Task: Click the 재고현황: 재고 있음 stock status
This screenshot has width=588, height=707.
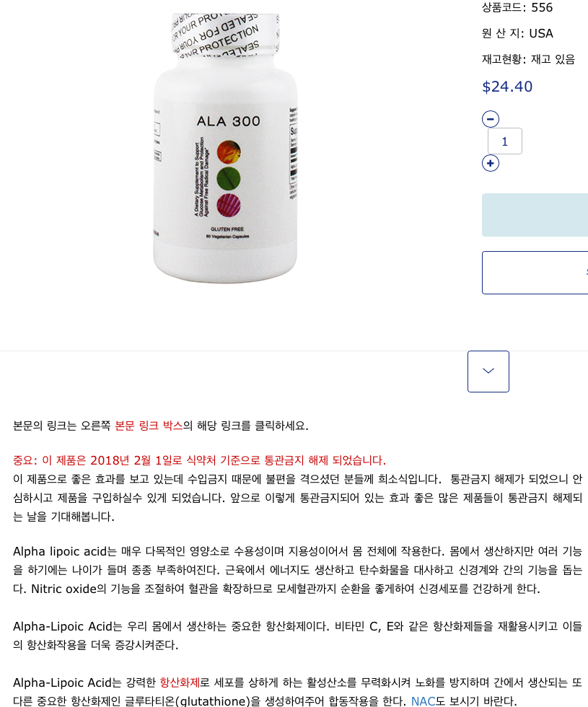Action: point(528,59)
